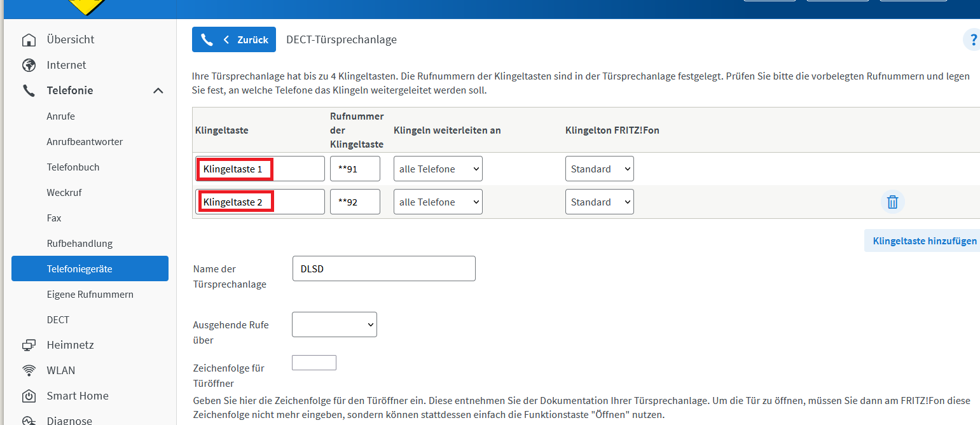Open the Ausgehende Rufe über dropdown
The image size is (980, 425).
[334, 324]
